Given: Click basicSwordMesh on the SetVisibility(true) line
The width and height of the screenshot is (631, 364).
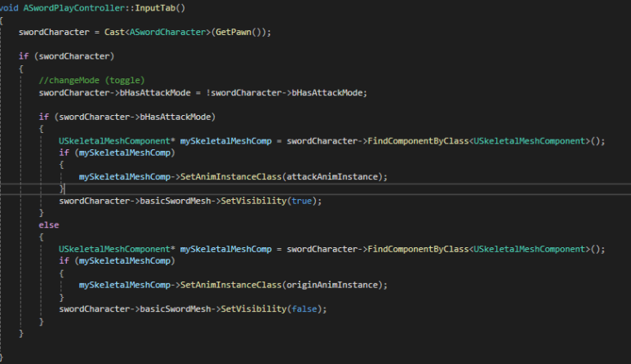Looking at the screenshot, I should point(175,201).
